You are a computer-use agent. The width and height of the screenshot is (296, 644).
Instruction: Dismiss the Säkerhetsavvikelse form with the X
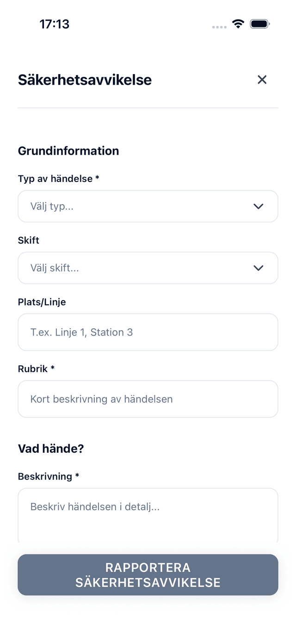(x=262, y=80)
